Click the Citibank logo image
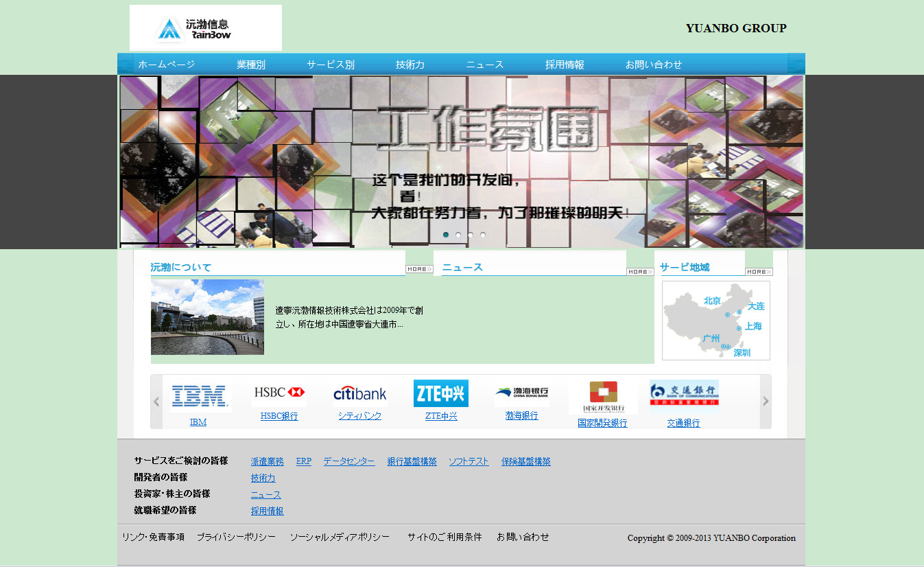Image resolution: width=924 pixels, height=567 pixels. [360, 394]
